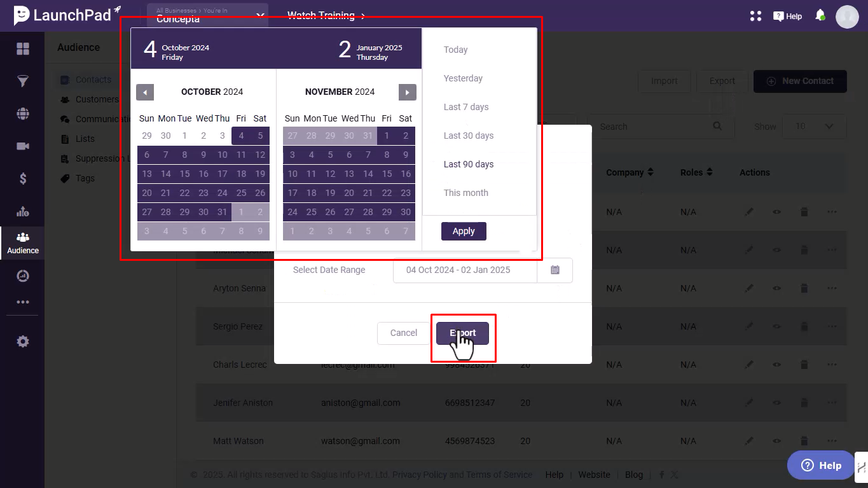This screenshot has width=868, height=488.
Task: Open Contacts in Audience menu
Action: [x=93, y=80]
